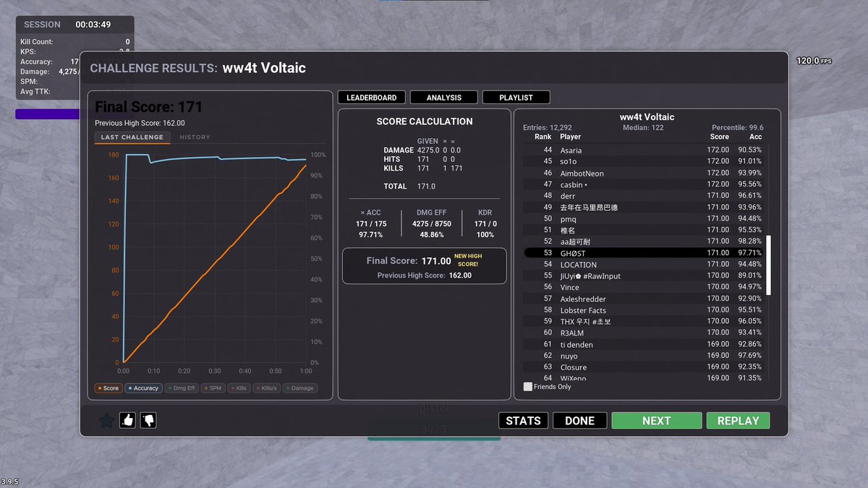
Task: Click the SCORE CALCULATION heading
Action: [425, 121]
